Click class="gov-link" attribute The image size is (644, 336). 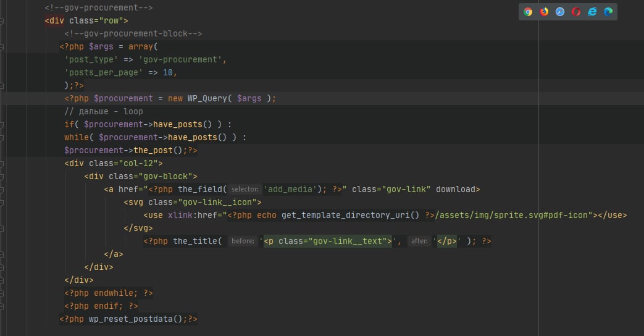coord(391,190)
